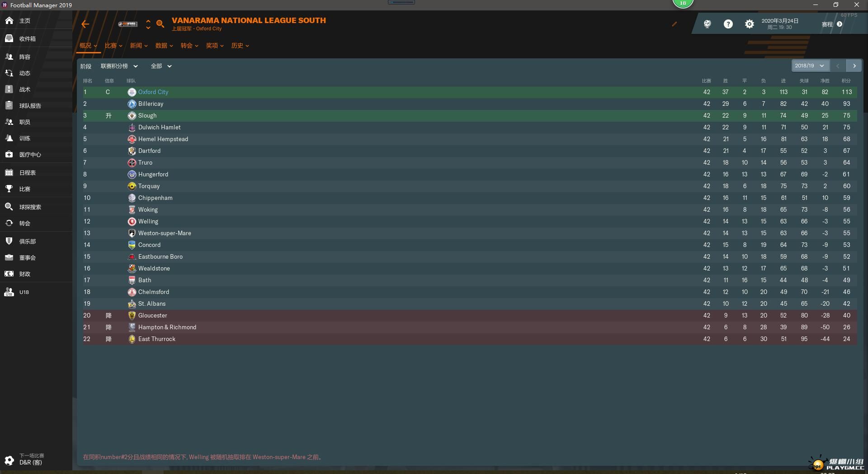Open the 收件箱 inbox sidebar icon
This screenshot has height=474, width=868.
[x=9, y=39]
